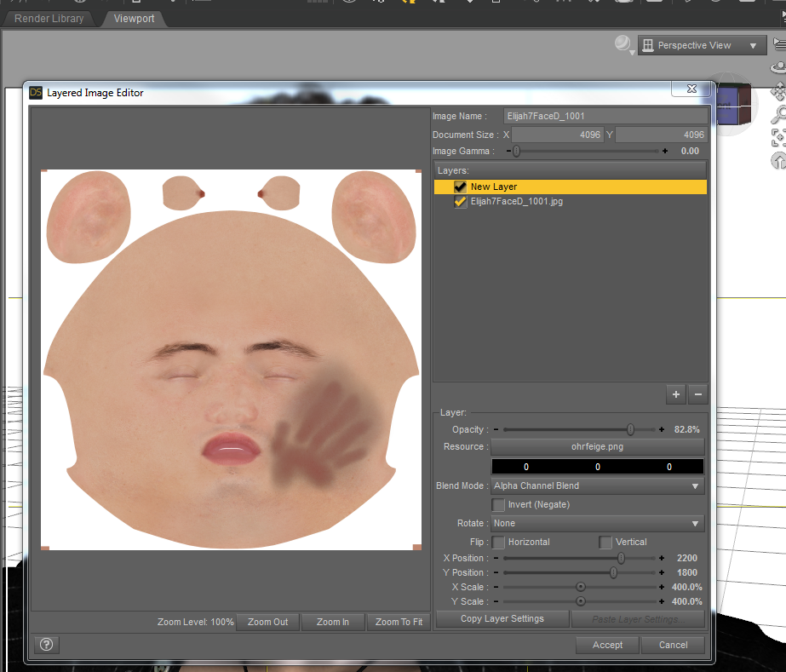Toggle visibility checkbox of Elijah7FaceD_1001.jpg layer
The image size is (786, 672).
tap(460, 202)
